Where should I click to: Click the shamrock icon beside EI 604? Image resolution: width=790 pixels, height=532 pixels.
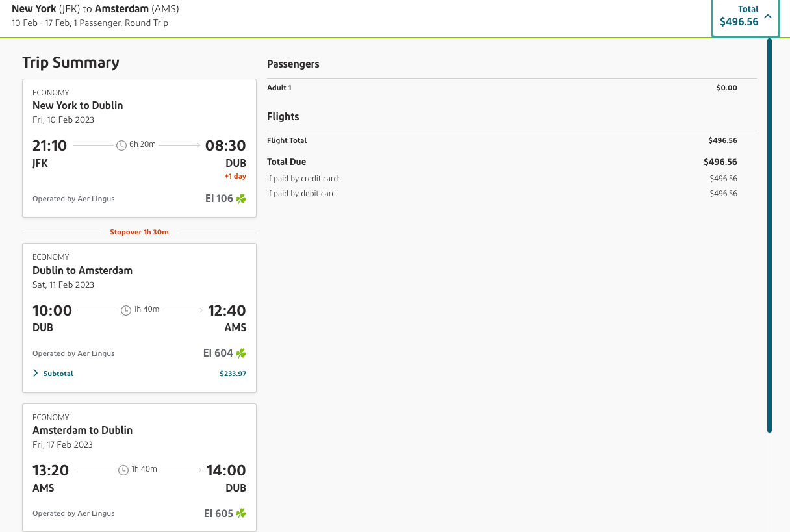(241, 353)
